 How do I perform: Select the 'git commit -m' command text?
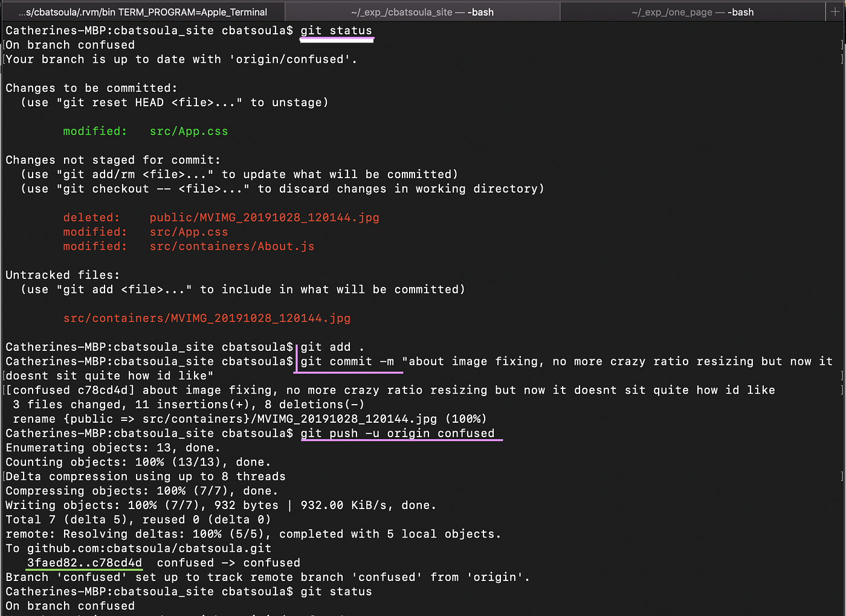pos(347,362)
